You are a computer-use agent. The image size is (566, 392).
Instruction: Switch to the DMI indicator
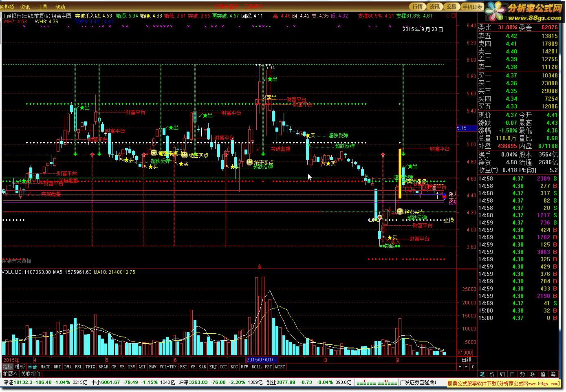[x=57, y=367]
